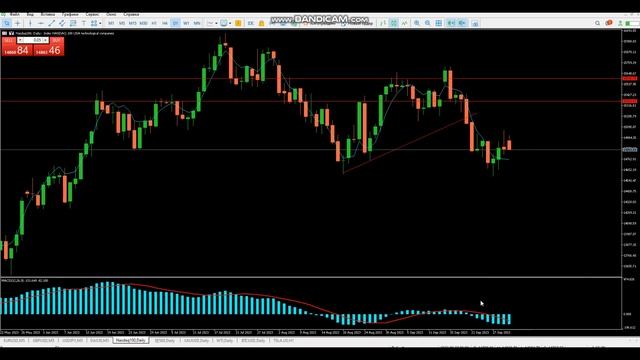Viewport: 640px width, 360px height.
Task: Toggle the one-click trading panel icon
Action: click(11, 33)
